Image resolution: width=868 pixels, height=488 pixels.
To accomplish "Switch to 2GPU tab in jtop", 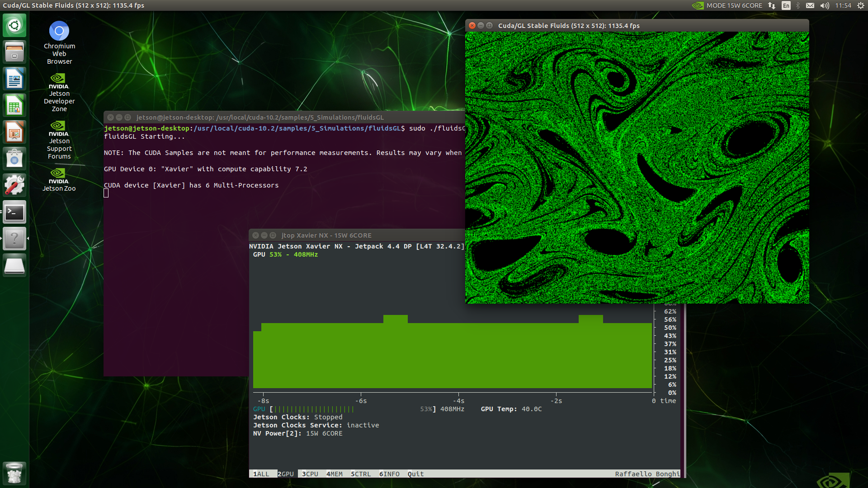I will pyautogui.click(x=286, y=474).
